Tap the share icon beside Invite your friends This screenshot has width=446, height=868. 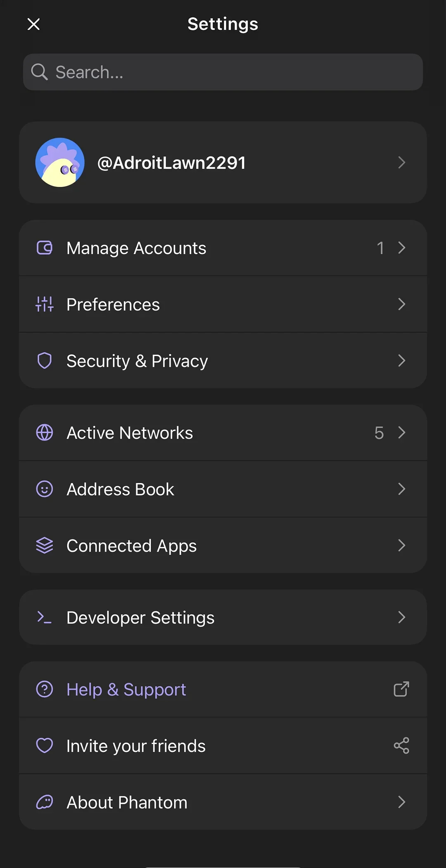[x=401, y=746]
